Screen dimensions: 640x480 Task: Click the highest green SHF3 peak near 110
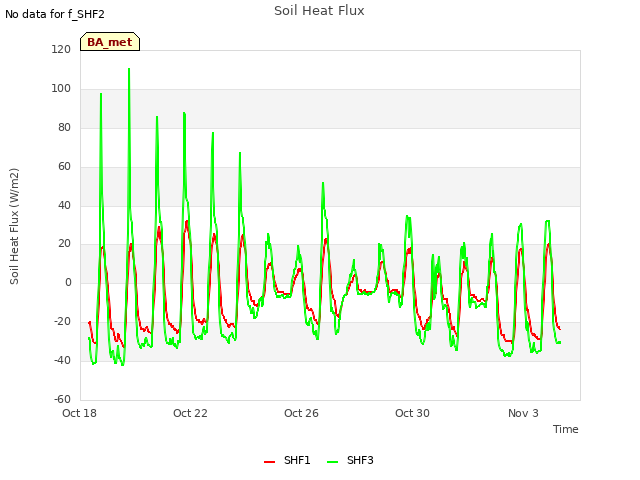(129, 69)
